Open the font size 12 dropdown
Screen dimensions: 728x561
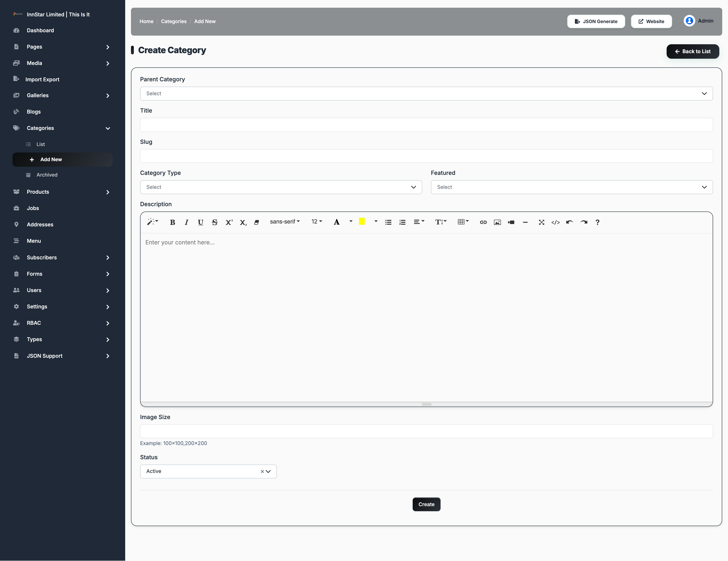[317, 222]
